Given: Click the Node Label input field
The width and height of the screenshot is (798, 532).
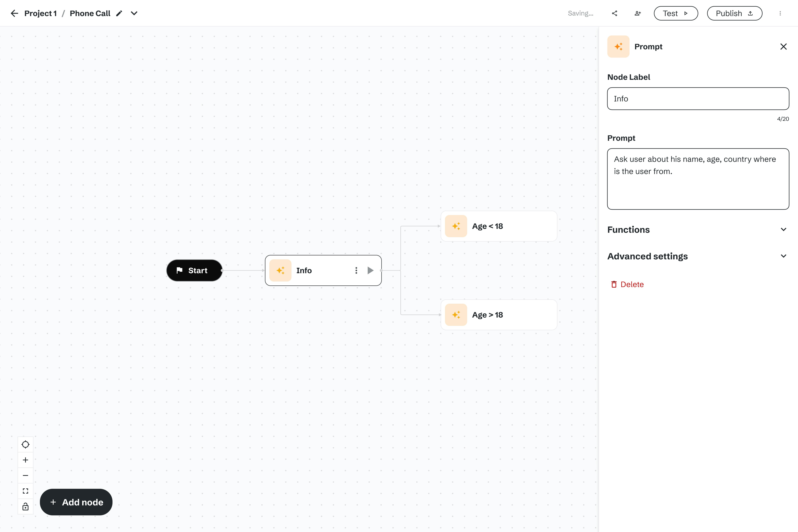Looking at the screenshot, I should pos(698,98).
